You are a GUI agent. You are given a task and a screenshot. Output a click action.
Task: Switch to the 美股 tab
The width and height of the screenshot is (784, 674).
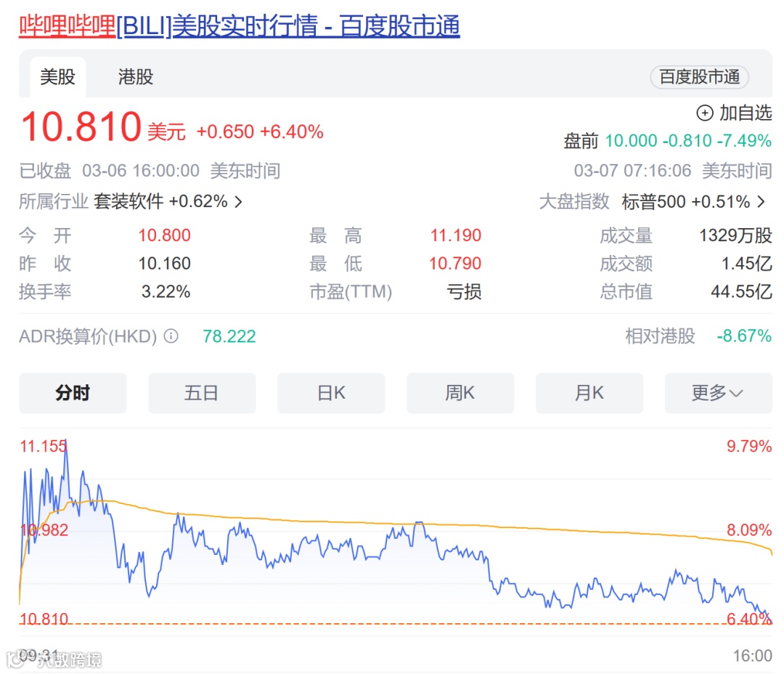[x=57, y=77]
